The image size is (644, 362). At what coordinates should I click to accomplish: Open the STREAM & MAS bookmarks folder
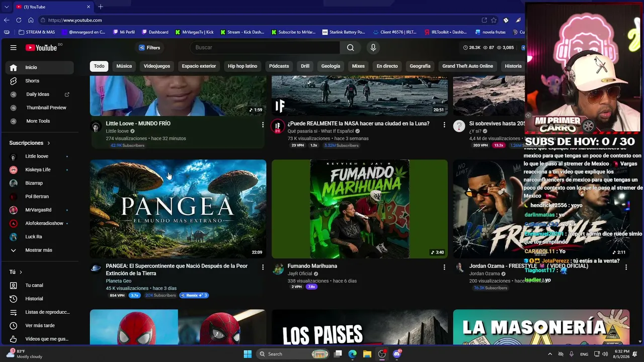point(37,32)
